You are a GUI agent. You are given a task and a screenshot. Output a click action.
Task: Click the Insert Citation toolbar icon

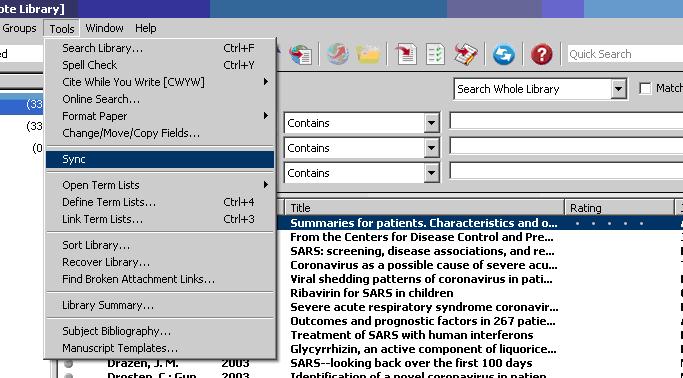[406, 54]
